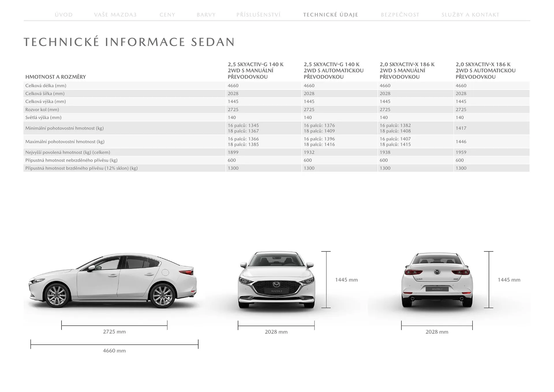Open the ÚVOD navigation item
The width and height of the screenshot is (554, 392).
pos(63,14)
